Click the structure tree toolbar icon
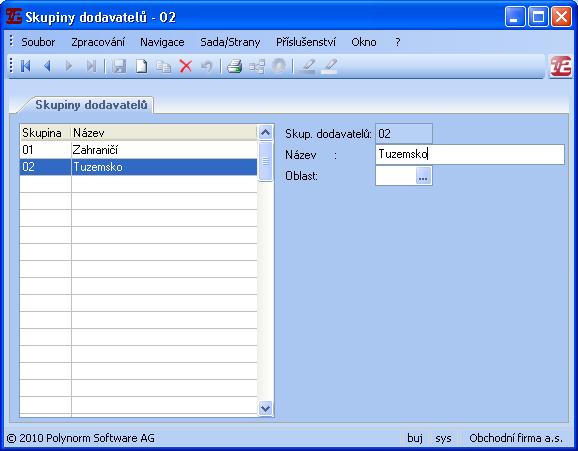 tap(257, 66)
